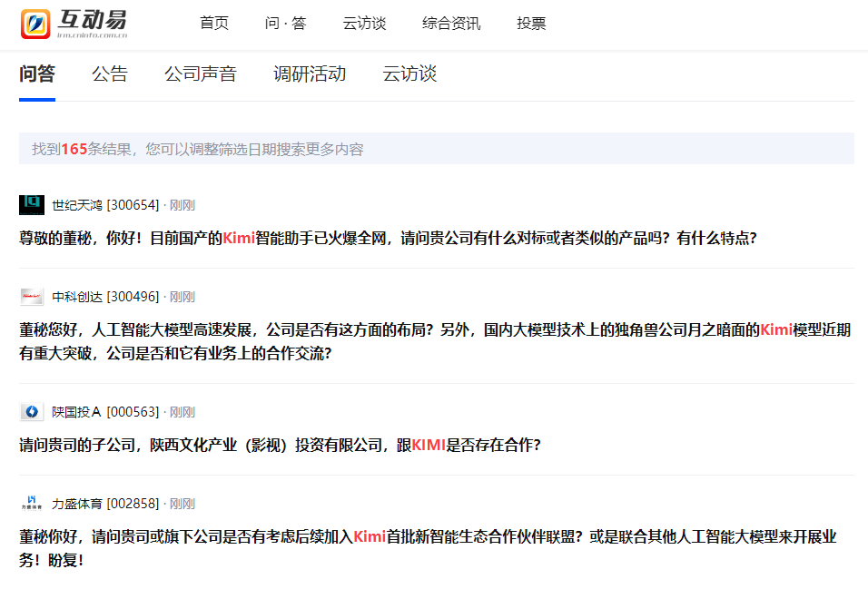
Task: Open the question about Kimi生态合作伙伴联盟
Action: 428,548
